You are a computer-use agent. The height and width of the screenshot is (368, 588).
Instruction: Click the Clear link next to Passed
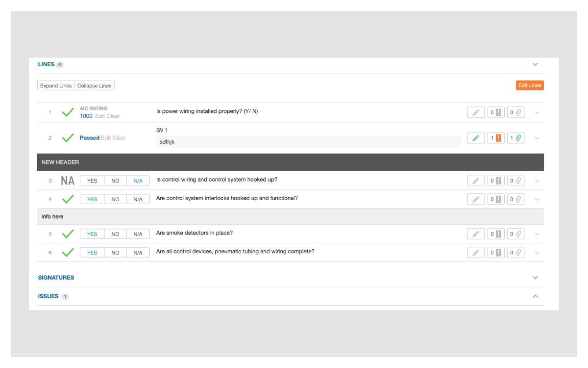coord(119,138)
